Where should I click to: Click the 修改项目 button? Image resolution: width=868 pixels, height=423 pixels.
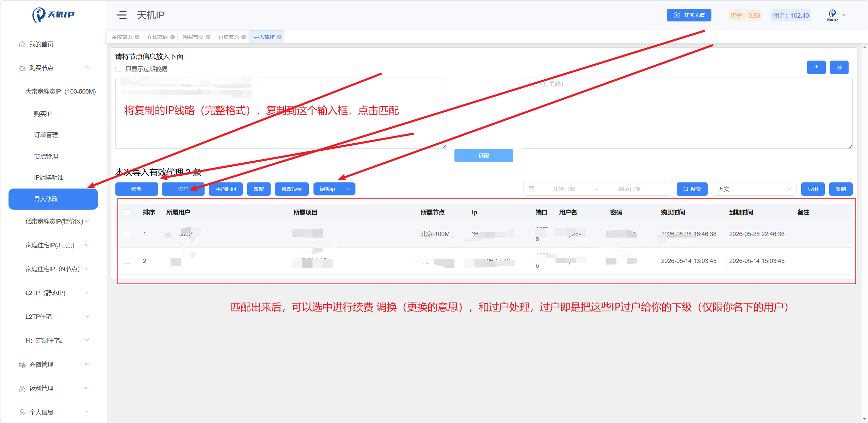click(292, 189)
